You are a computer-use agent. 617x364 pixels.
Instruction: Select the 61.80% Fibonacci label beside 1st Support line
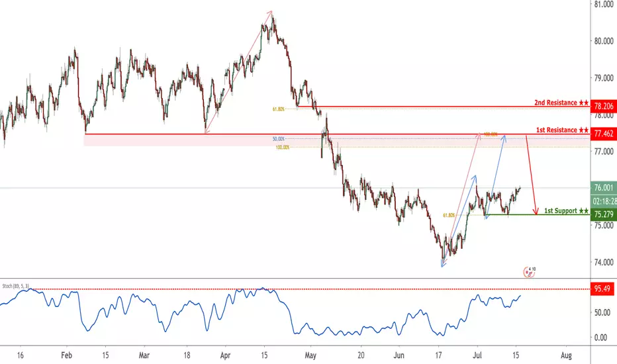click(449, 215)
